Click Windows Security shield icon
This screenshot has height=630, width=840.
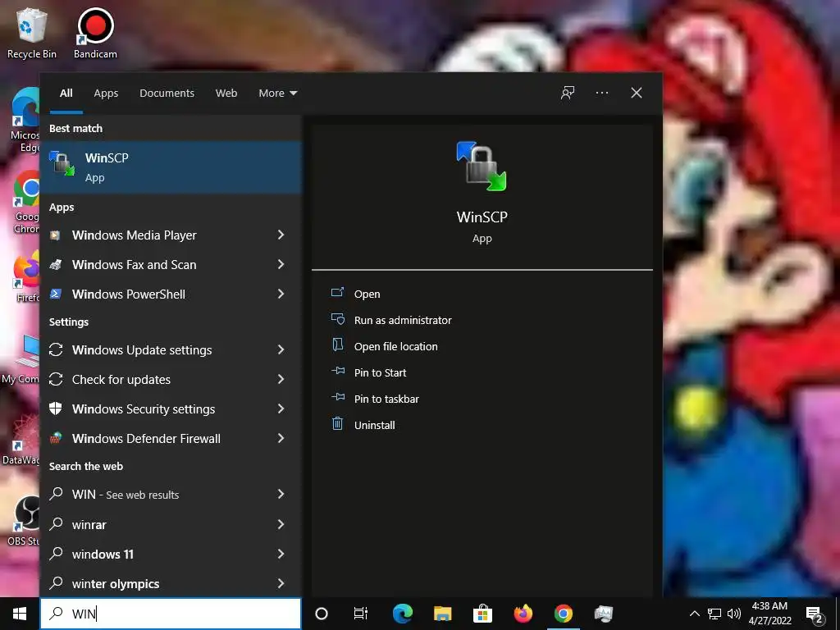pyautogui.click(x=56, y=409)
